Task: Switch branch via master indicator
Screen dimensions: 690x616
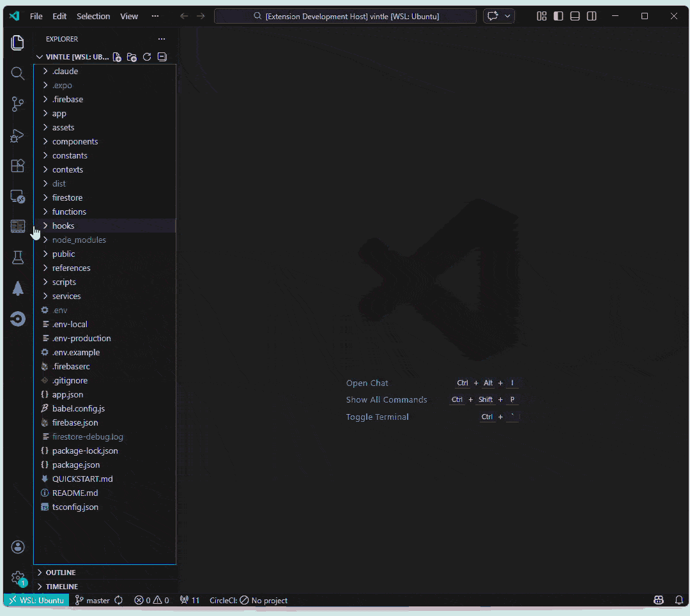Action: pyautogui.click(x=93, y=600)
